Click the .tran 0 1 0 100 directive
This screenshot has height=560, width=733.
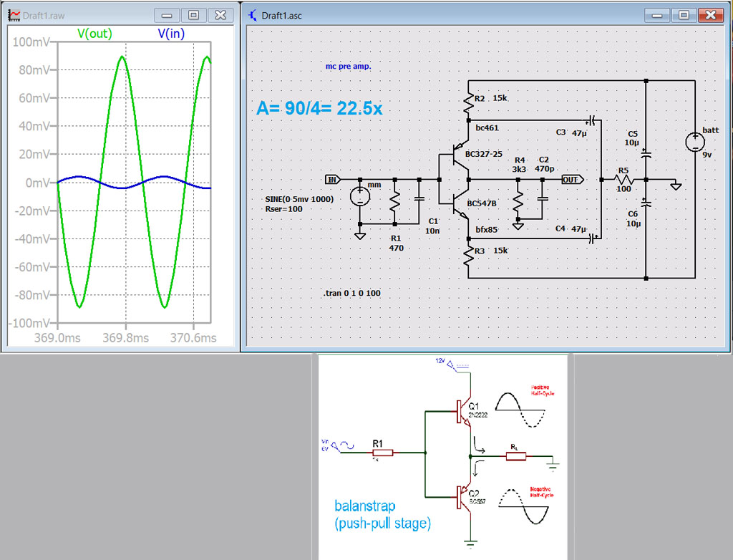(352, 294)
